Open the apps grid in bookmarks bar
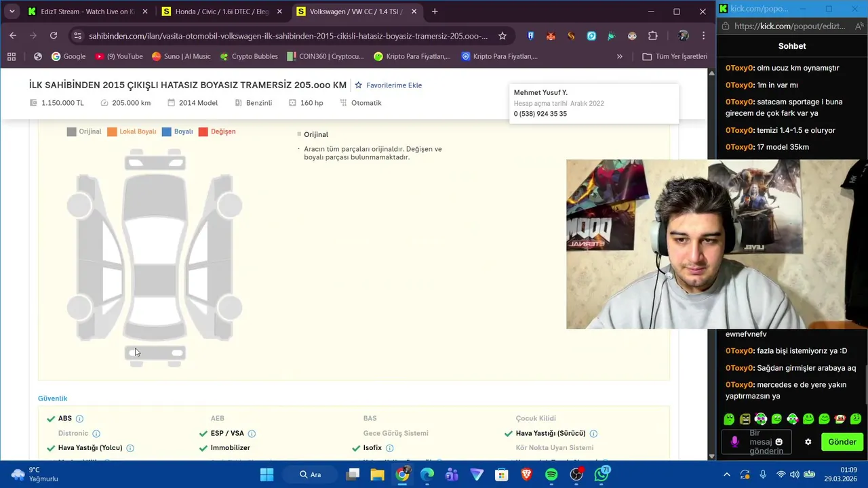This screenshot has height=488, width=868. coord(12,56)
